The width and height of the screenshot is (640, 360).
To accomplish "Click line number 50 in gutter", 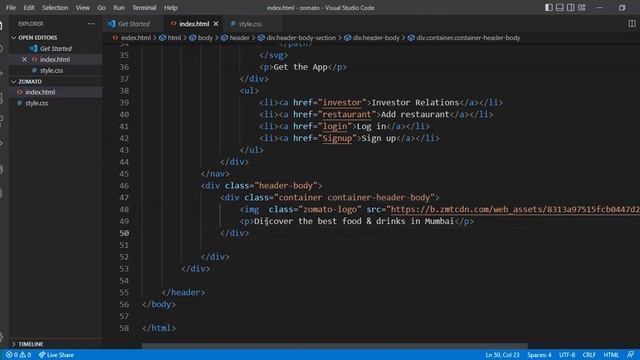I will coord(124,233).
